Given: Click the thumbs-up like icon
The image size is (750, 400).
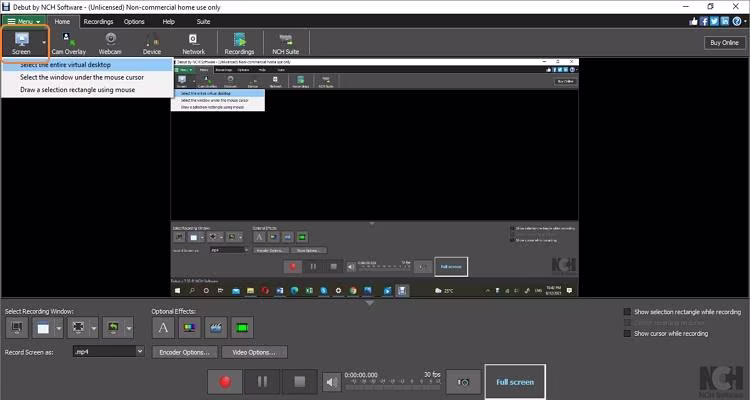Looking at the screenshot, I should click(694, 21).
